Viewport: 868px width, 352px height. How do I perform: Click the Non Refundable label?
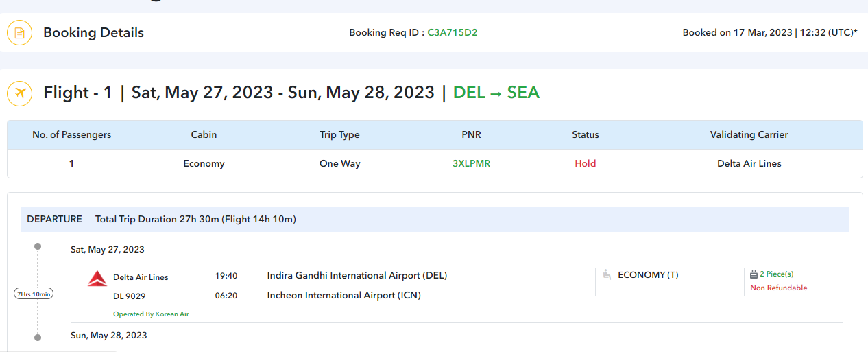[778, 288]
